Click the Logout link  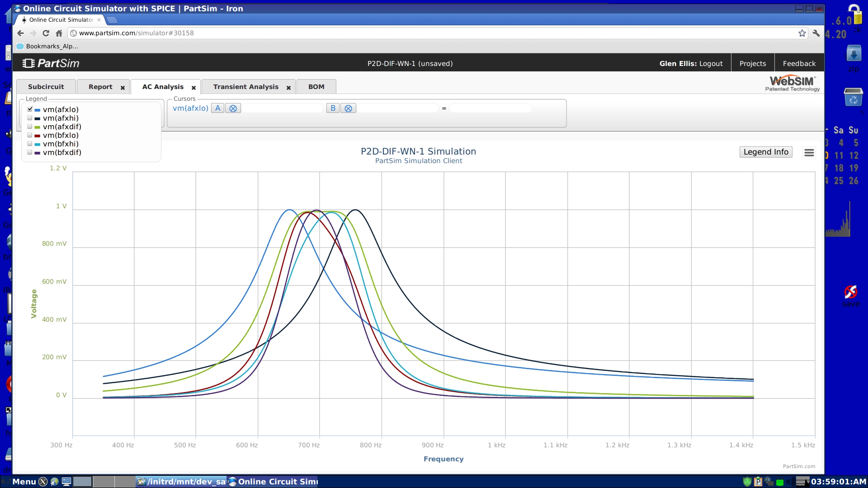[x=711, y=64]
